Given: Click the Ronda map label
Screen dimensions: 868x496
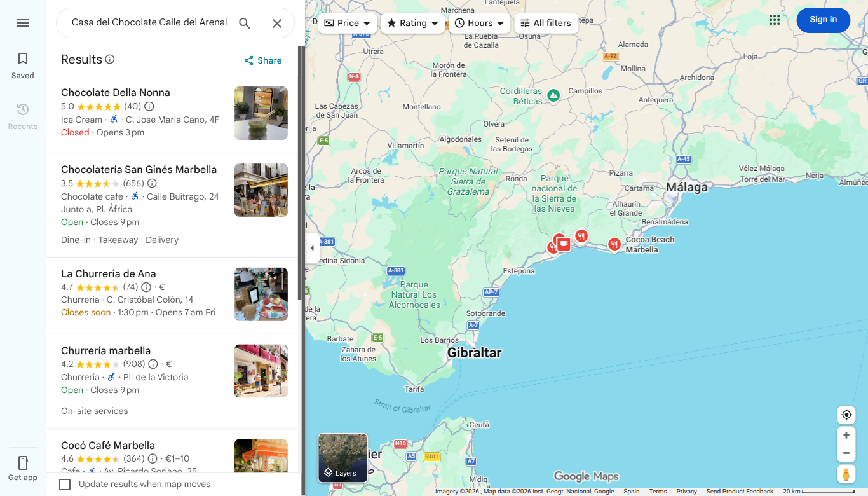Looking at the screenshot, I should [x=517, y=179].
